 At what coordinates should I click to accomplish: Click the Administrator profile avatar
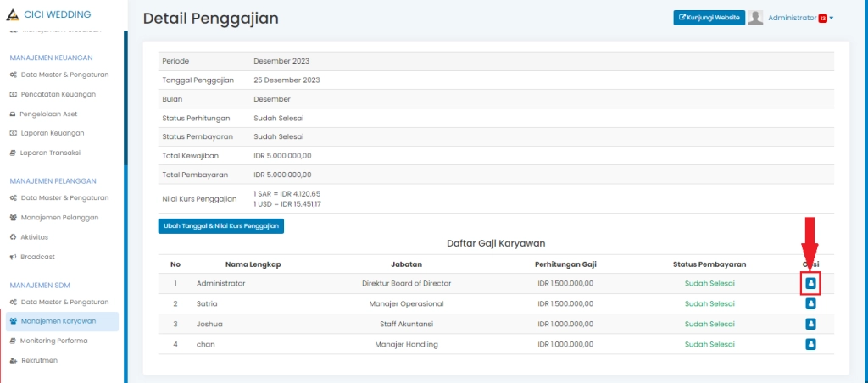pos(755,18)
